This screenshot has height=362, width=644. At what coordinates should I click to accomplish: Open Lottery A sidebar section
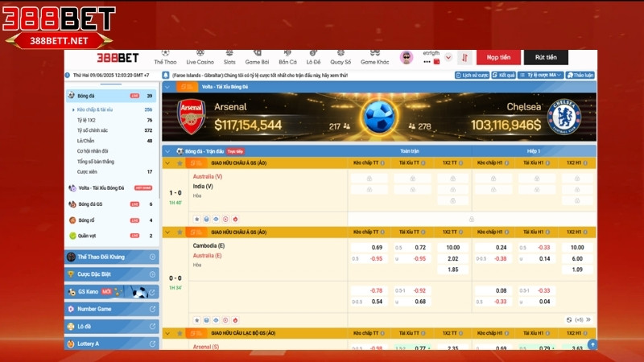[112, 343]
